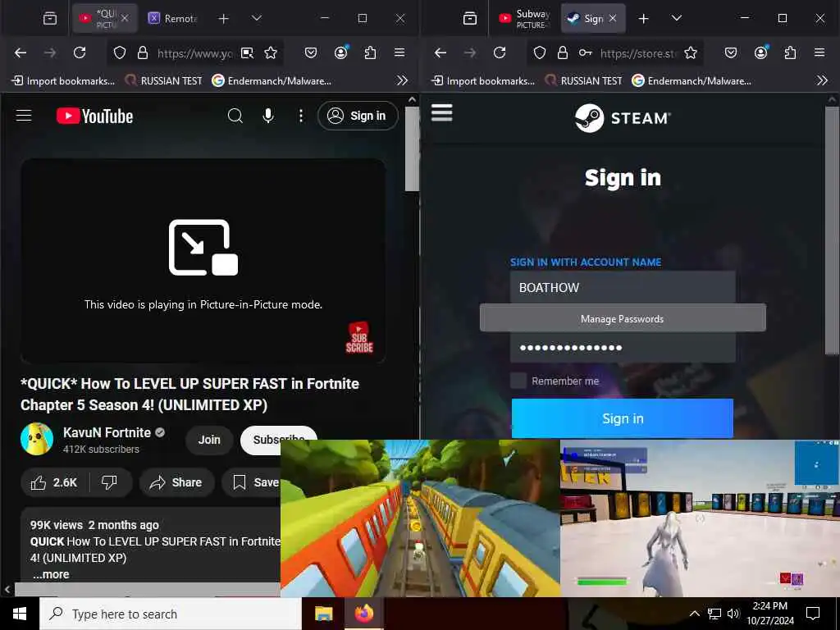Click Fortnite picture-in-picture video

pos(700,518)
